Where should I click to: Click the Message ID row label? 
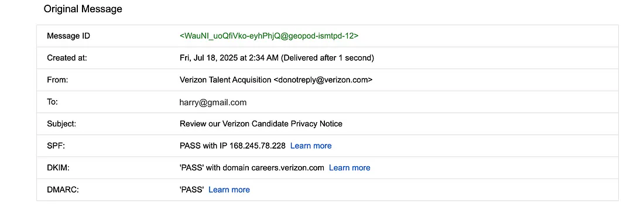68,36
